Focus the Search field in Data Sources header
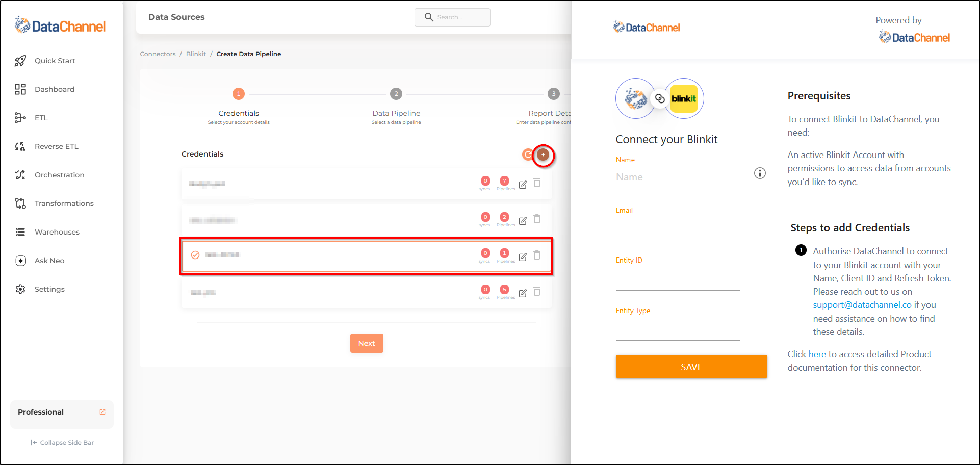The width and height of the screenshot is (980, 465). pos(452,17)
